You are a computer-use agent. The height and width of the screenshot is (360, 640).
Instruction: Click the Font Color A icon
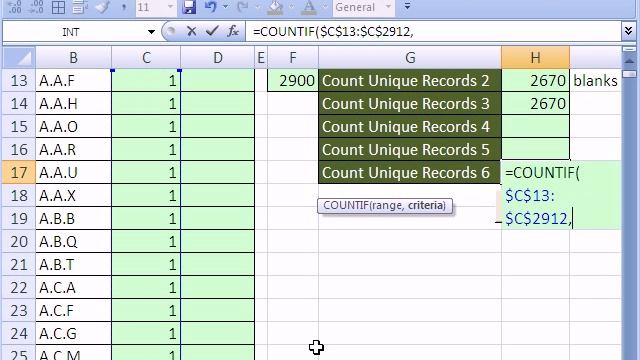pyautogui.click(x=309, y=7)
